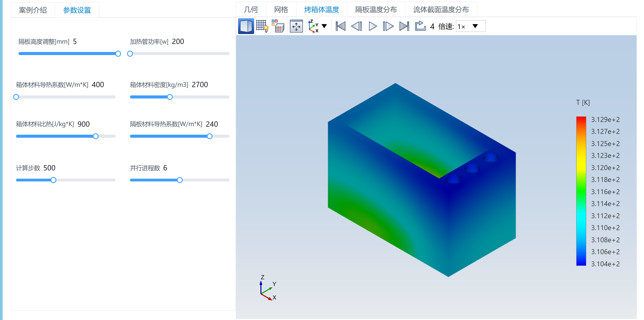Screen dimensions: 644x320
Task: Step forward one frame
Action: coord(388,26)
